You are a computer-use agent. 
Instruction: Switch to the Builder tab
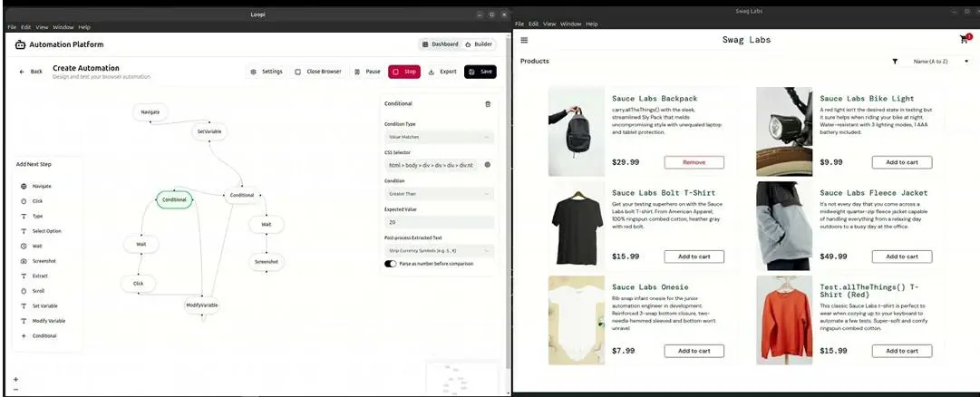tap(479, 44)
